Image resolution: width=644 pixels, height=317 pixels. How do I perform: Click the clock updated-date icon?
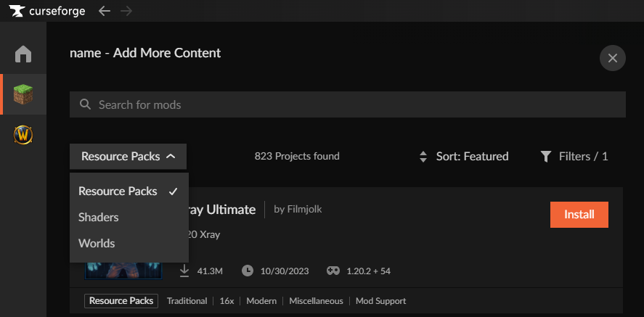[248, 271]
